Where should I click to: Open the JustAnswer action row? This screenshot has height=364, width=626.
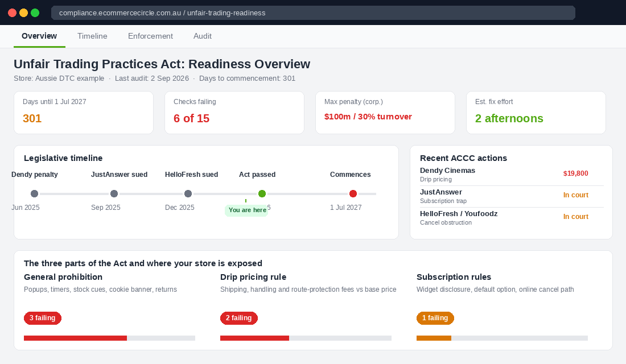(x=512, y=196)
